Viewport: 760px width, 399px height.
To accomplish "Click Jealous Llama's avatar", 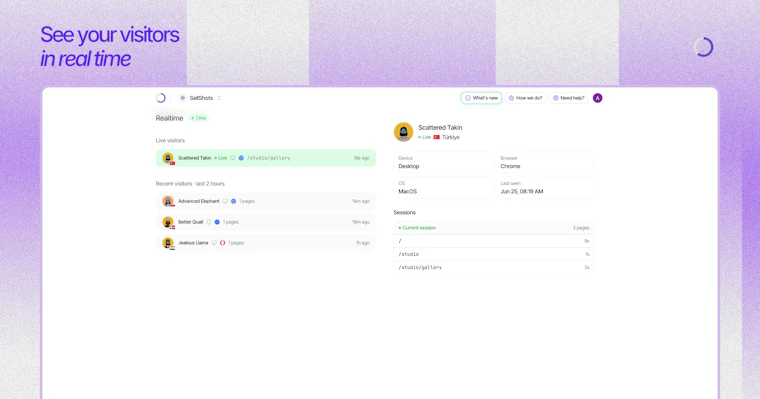I will coord(168,243).
